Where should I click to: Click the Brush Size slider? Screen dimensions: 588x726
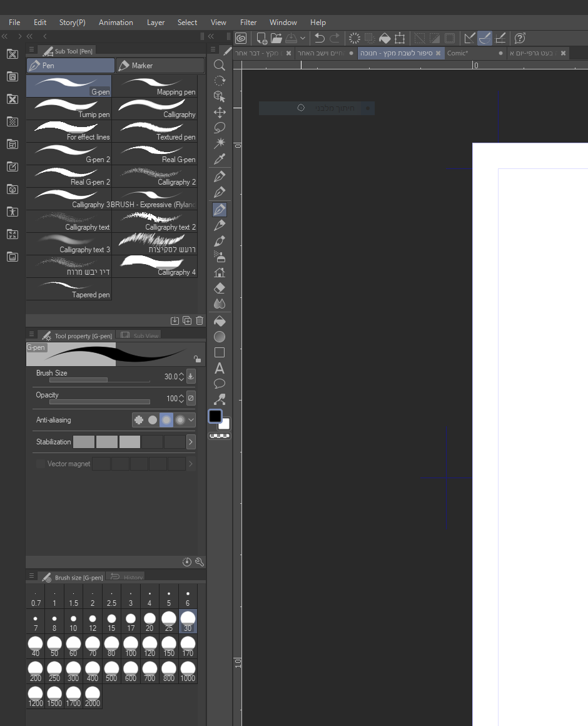coord(99,380)
